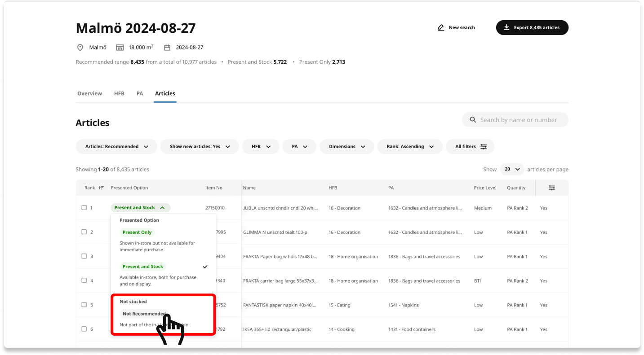Image resolution: width=644 pixels, height=355 pixels.
Task: Click the Rank sort arrow icon
Action: (x=101, y=188)
